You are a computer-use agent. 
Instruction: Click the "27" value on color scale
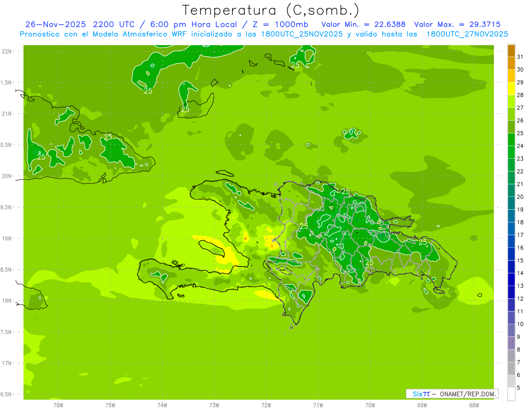(520, 108)
